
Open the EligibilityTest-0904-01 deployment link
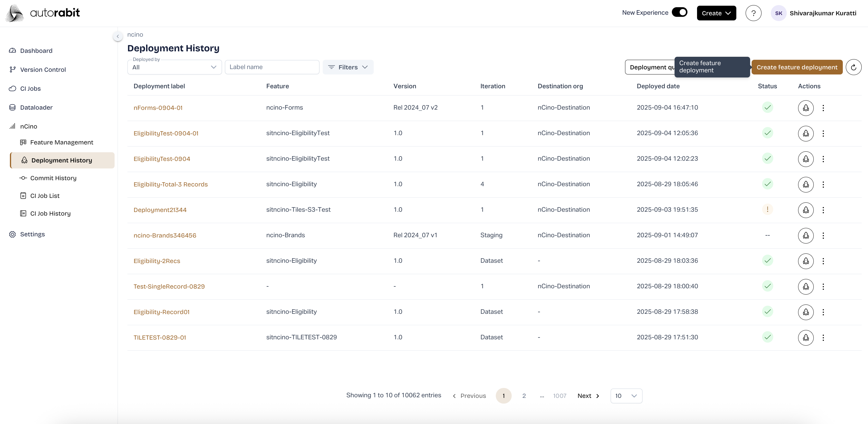166,133
